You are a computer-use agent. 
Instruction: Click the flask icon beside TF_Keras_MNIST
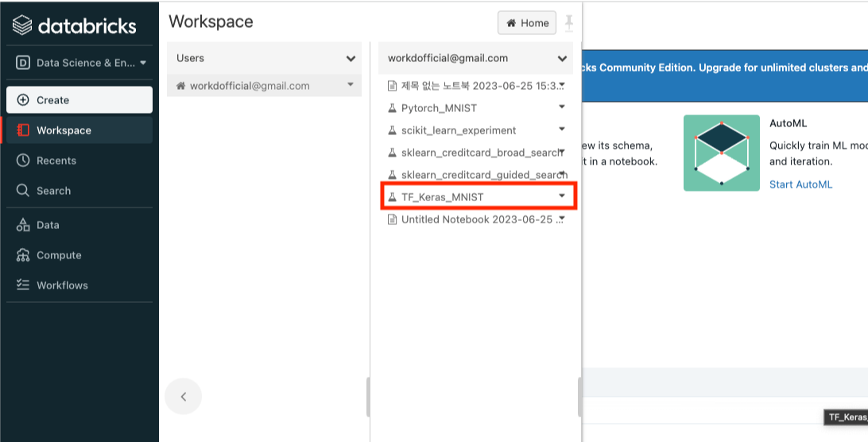[x=392, y=197]
